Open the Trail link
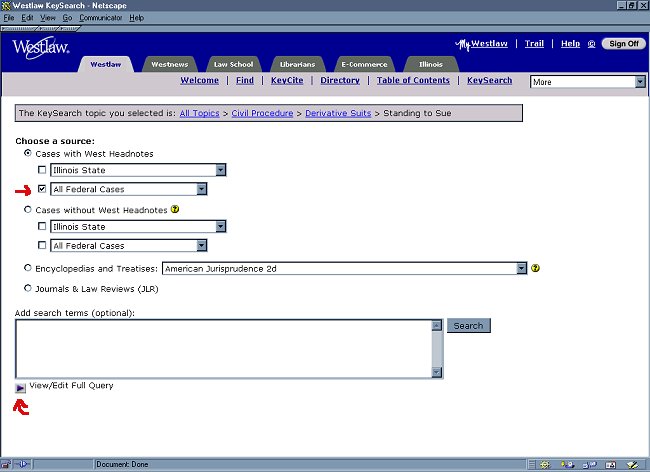650x472 pixels. (534, 44)
